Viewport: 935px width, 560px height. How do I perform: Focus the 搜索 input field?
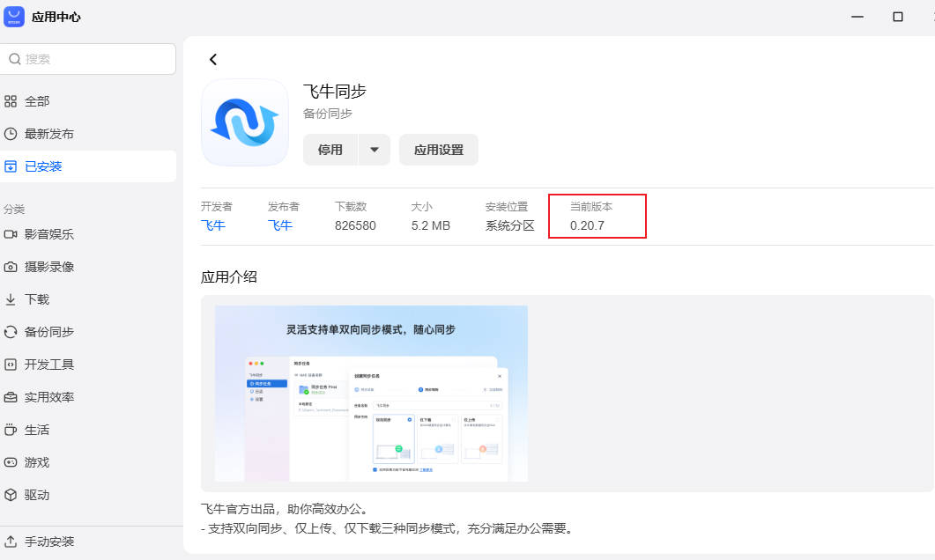coord(88,59)
